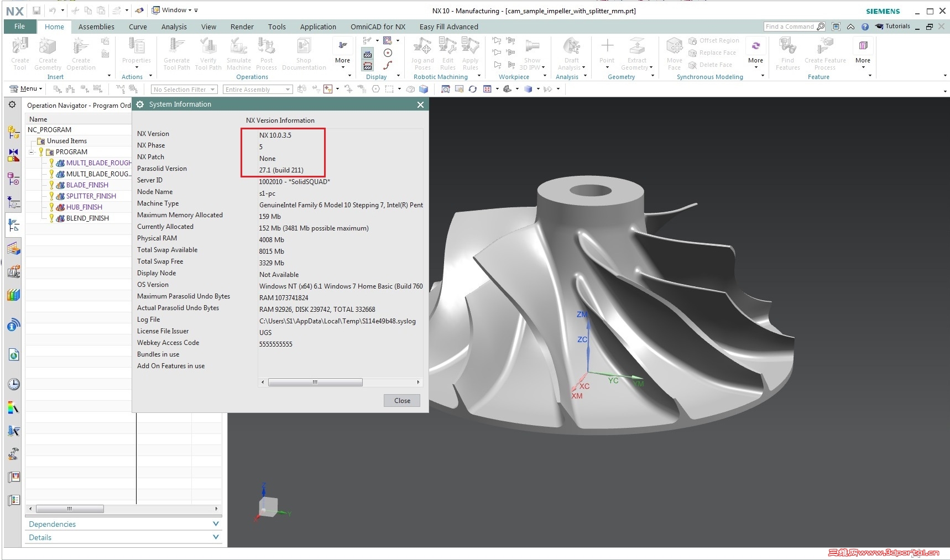Screen dimensions: 950x560
Task: Toggle the bulb on the PROGRAM node
Action: pos(41,151)
